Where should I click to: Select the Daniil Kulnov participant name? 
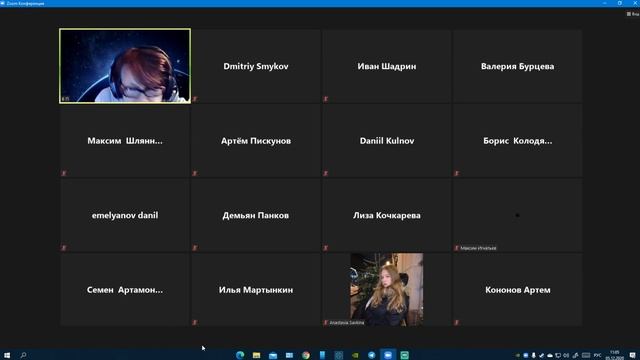pos(387,141)
